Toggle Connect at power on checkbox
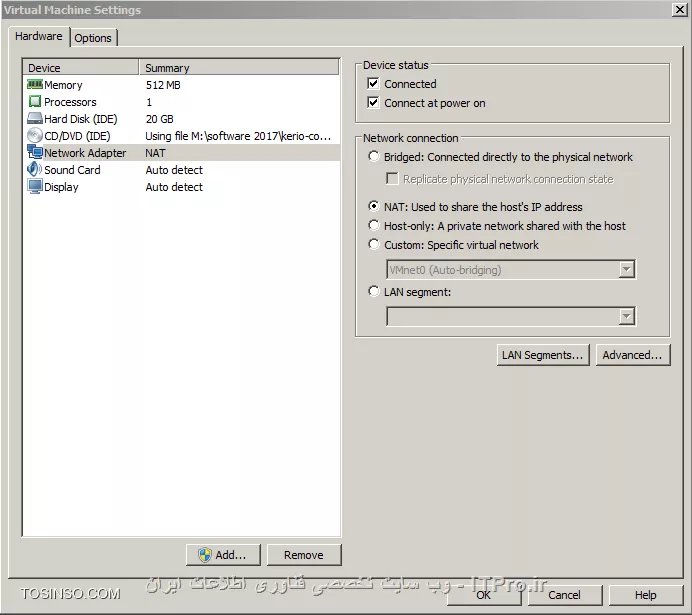 coord(373,103)
